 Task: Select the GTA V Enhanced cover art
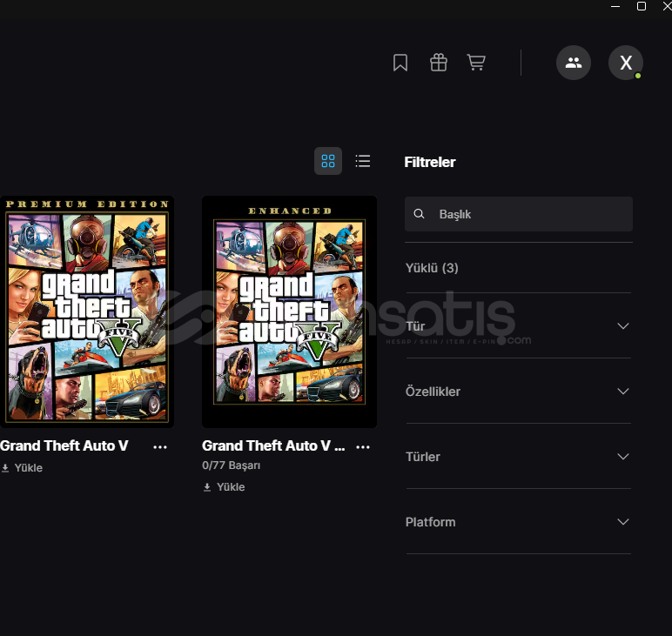(x=289, y=311)
